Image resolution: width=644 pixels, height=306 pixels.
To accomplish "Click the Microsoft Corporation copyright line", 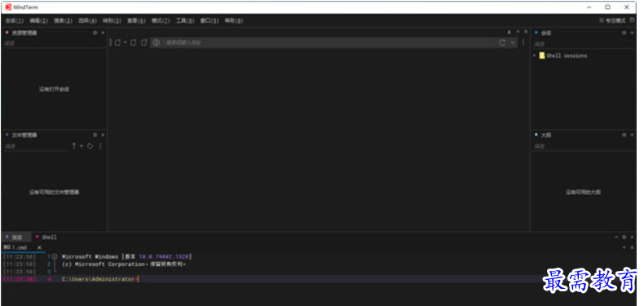I will (x=124, y=264).
